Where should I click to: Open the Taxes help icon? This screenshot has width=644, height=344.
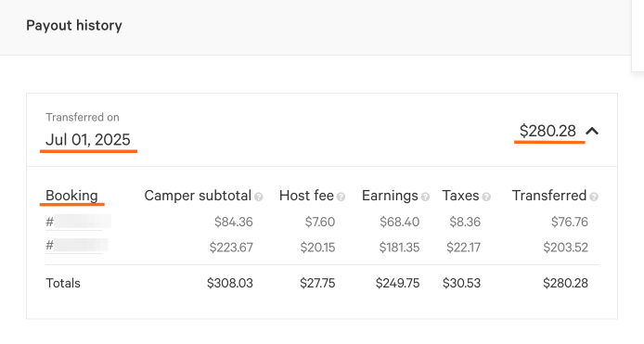click(486, 197)
